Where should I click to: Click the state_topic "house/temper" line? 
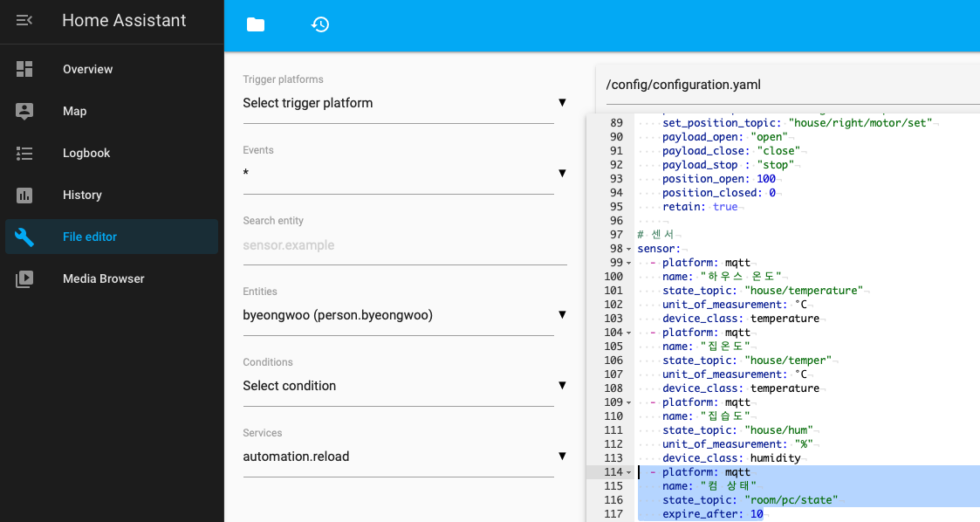(x=747, y=361)
